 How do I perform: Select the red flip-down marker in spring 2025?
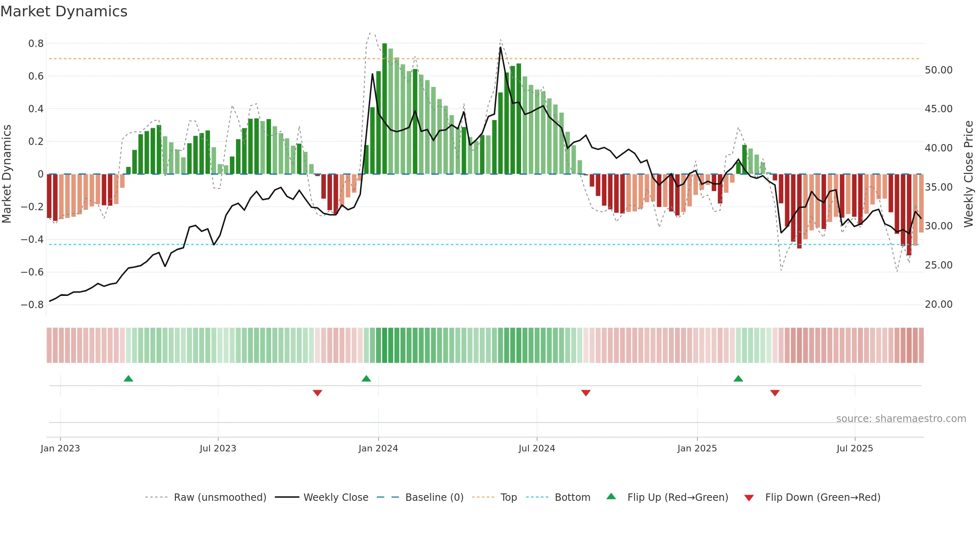[775, 393]
